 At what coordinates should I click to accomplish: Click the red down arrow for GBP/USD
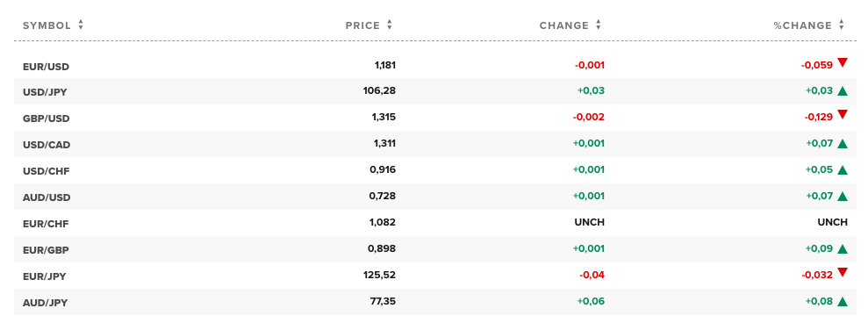click(x=843, y=115)
